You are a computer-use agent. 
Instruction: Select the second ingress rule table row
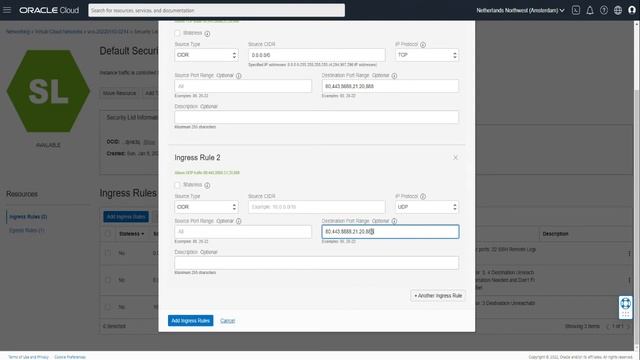click(108, 280)
